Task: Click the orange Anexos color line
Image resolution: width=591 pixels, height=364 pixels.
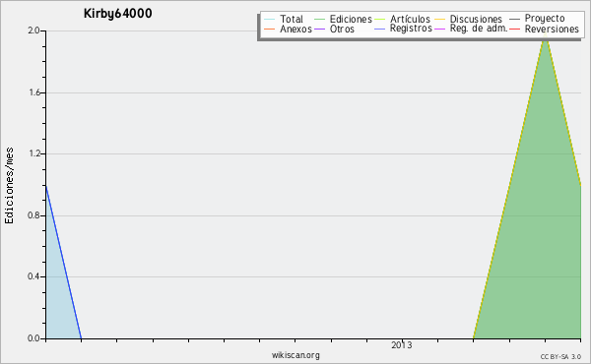Action: tap(270, 29)
